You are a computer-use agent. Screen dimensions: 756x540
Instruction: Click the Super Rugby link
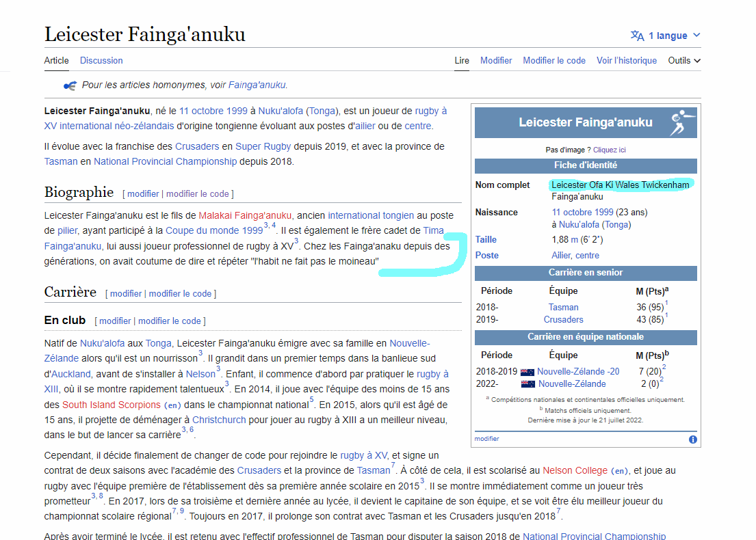tap(263, 146)
